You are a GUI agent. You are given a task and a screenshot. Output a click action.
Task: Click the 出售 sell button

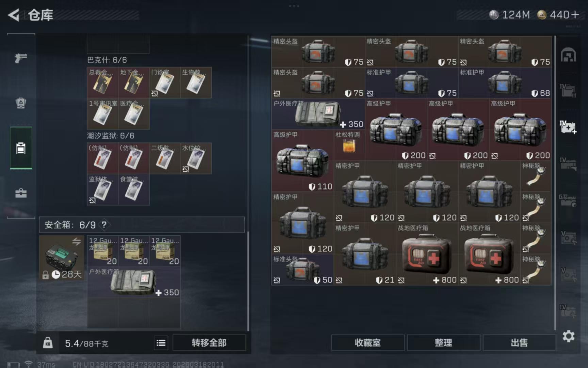(x=519, y=343)
